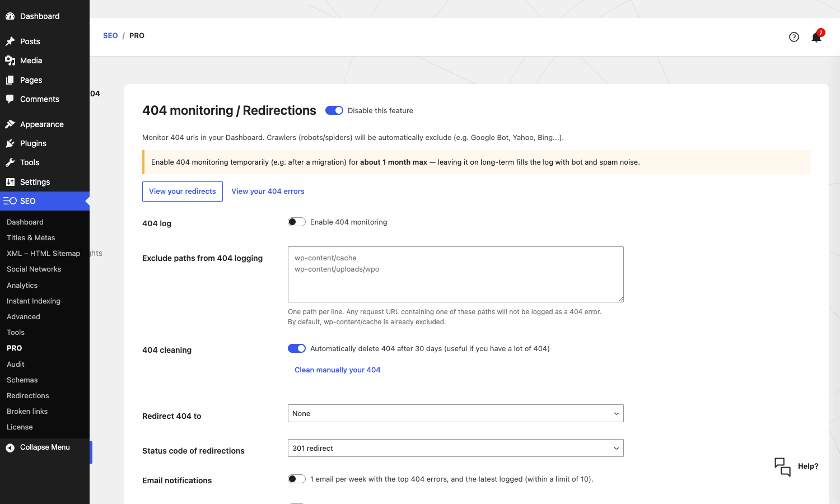Open Schemas submenu item
Image resolution: width=840 pixels, height=504 pixels.
[x=22, y=380]
